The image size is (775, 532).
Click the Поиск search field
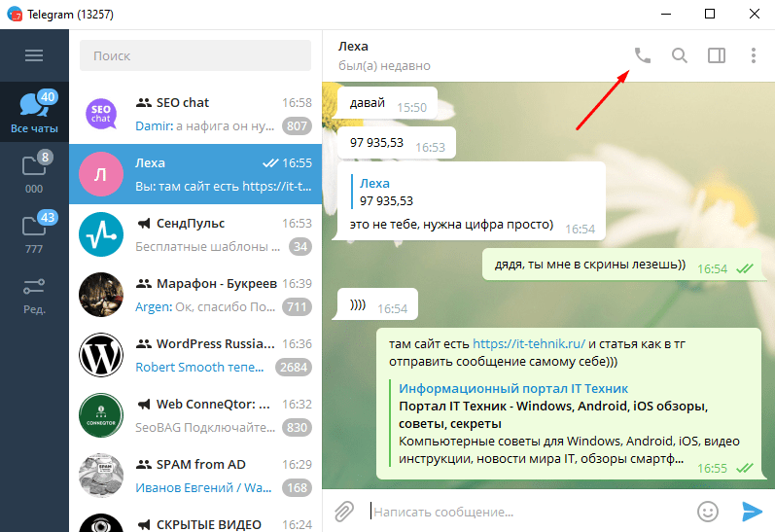click(x=195, y=55)
